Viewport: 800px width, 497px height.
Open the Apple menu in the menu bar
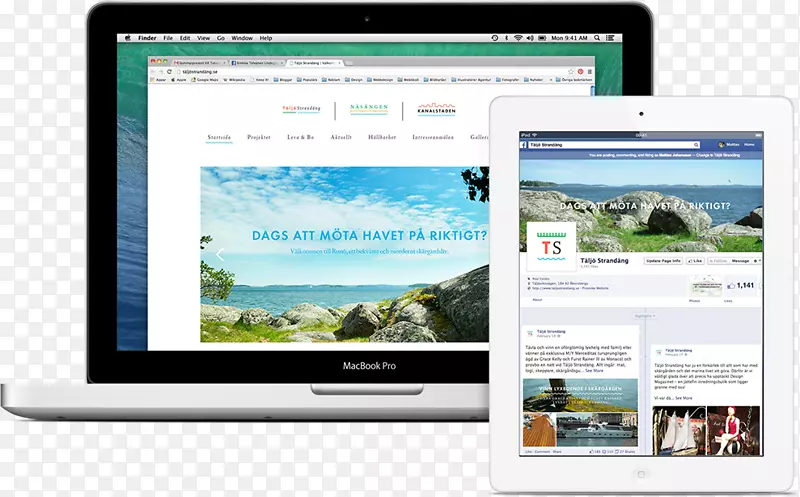[x=126, y=38]
